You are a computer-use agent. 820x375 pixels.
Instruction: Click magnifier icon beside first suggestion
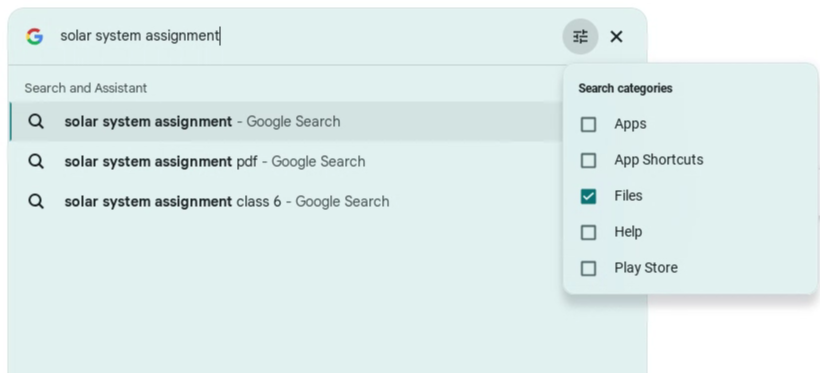tap(36, 121)
